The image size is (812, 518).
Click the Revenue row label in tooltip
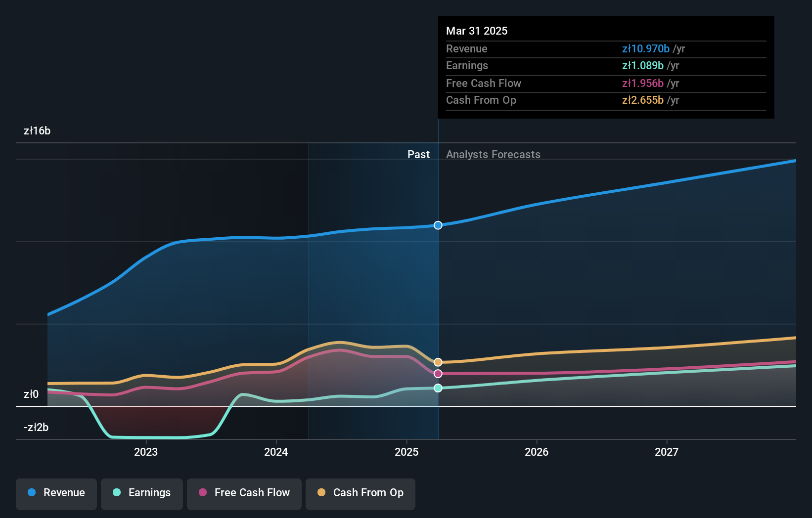(x=466, y=49)
